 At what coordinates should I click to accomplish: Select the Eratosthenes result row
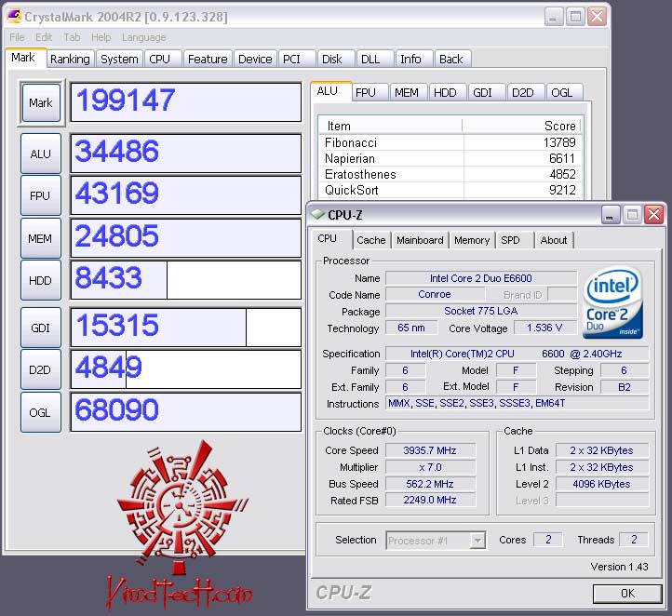click(x=450, y=174)
